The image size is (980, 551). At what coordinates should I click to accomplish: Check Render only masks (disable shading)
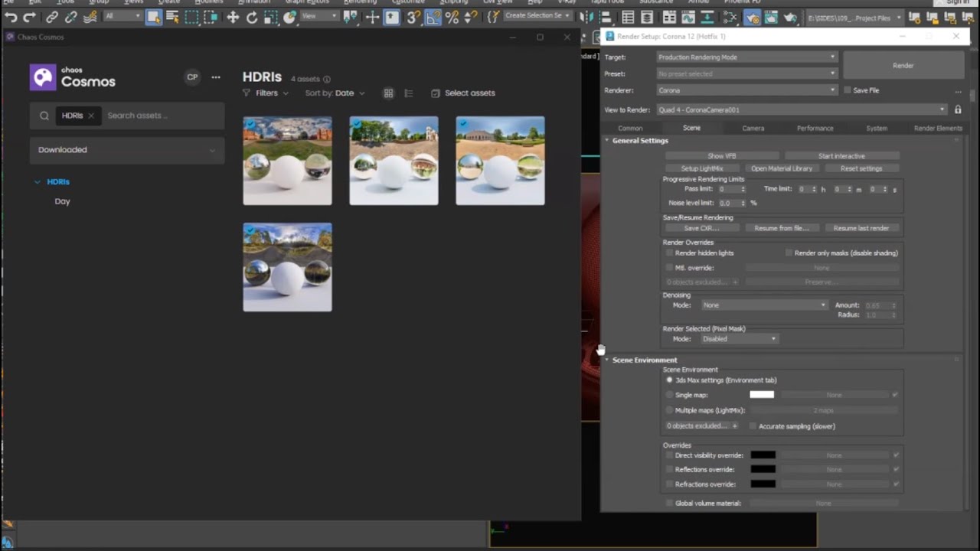click(789, 253)
